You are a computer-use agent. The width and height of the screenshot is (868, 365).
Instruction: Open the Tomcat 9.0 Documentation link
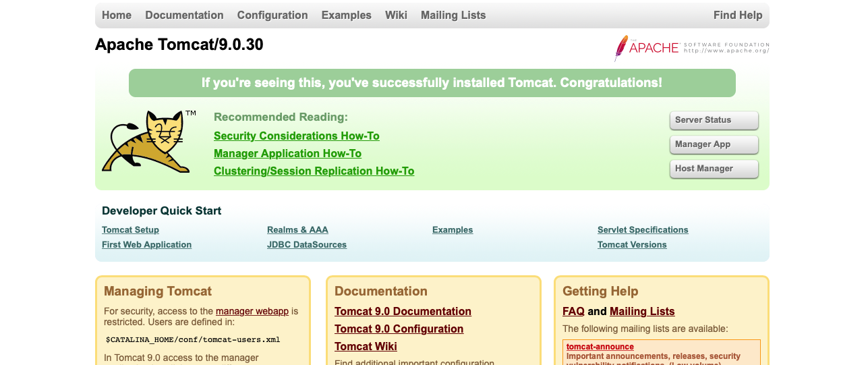(x=403, y=312)
